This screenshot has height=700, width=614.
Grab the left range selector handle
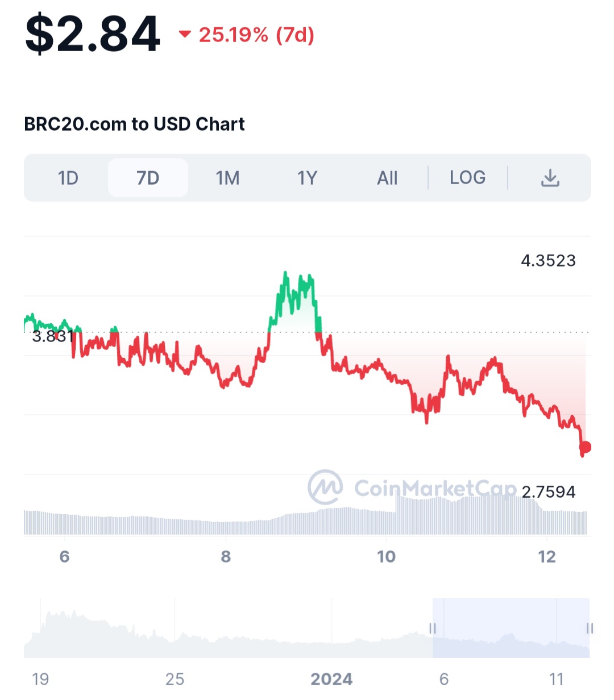click(433, 628)
